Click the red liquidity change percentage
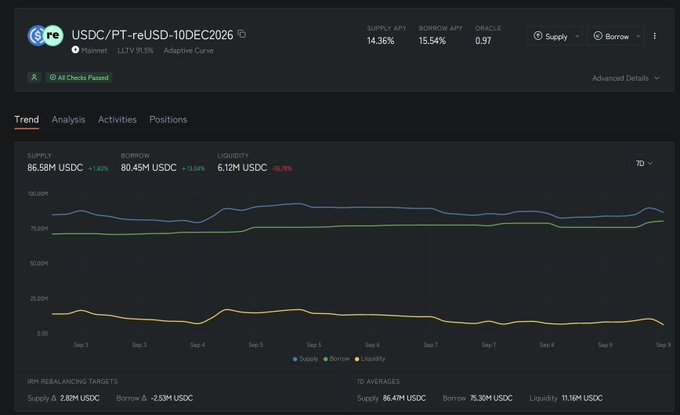 coord(282,168)
